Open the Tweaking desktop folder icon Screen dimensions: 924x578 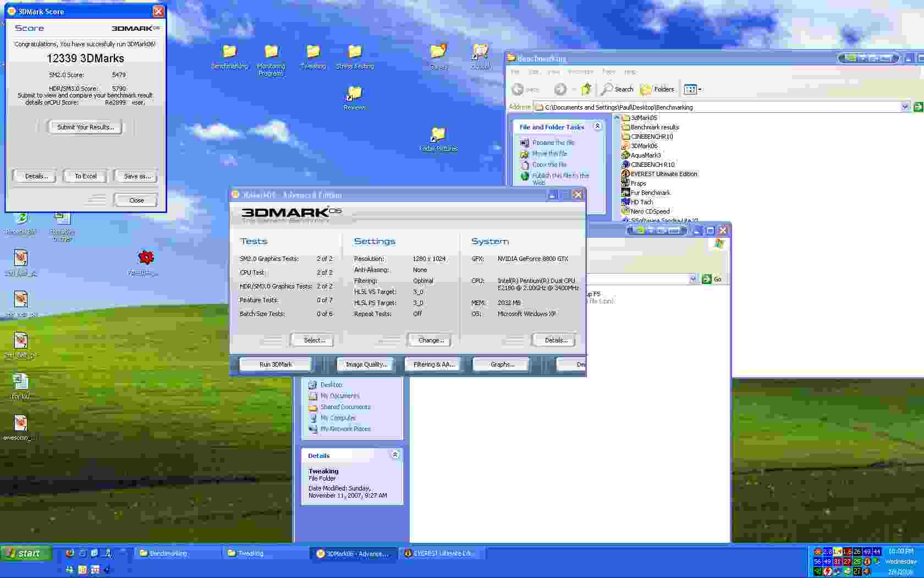[313, 56]
